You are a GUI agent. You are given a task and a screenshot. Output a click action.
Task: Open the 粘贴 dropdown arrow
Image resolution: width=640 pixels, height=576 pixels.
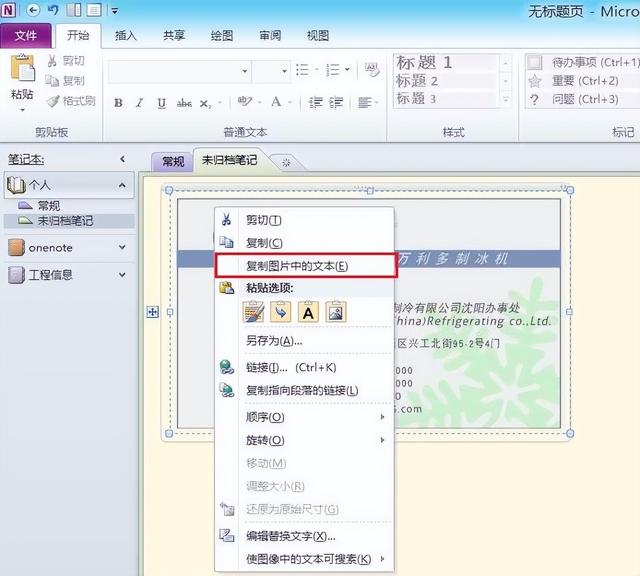[x=22, y=110]
